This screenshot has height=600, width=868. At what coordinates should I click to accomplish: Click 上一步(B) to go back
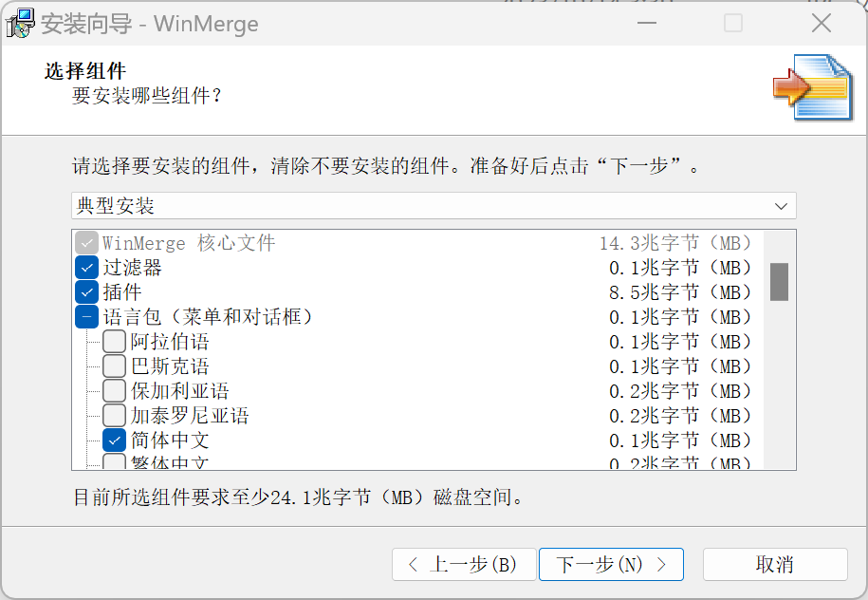[464, 565]
